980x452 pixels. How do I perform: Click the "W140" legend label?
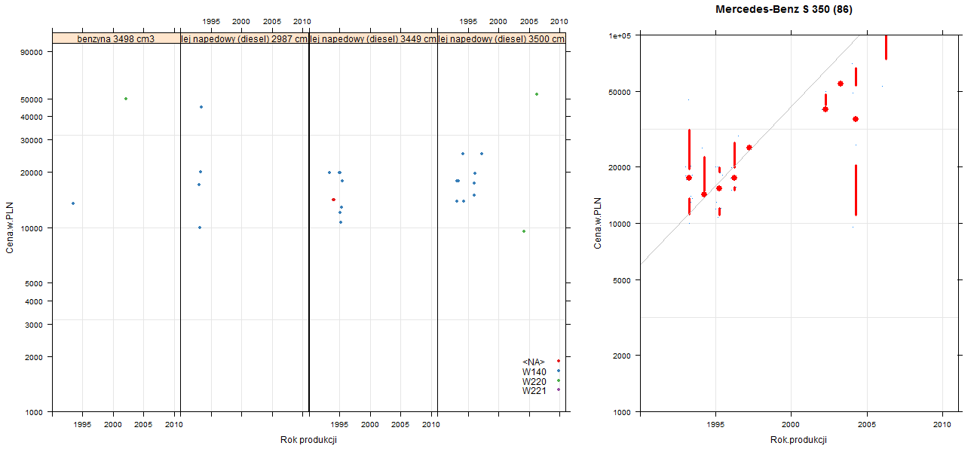(x=534, y=371)
